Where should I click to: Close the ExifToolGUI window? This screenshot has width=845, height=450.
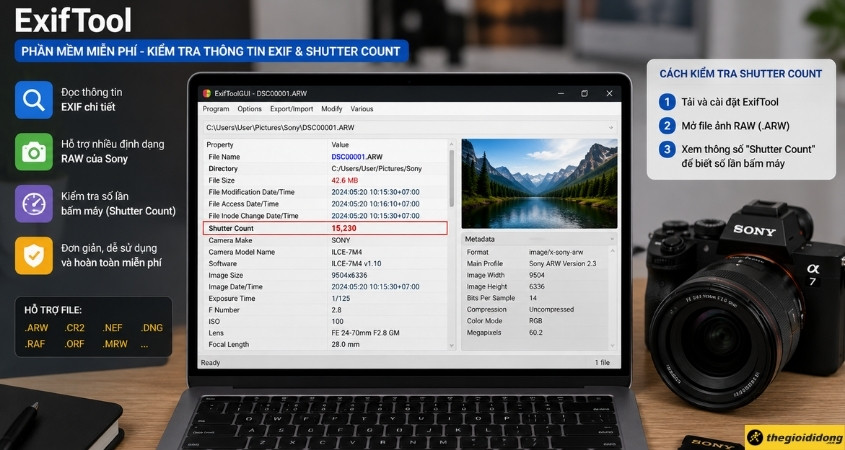point(609,93)
